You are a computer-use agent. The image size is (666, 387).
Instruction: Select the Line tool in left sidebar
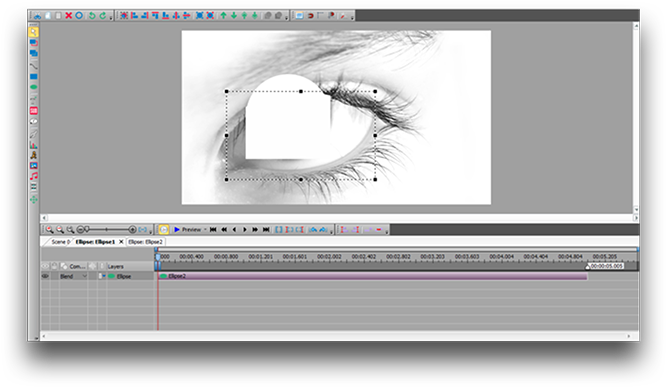34,66
